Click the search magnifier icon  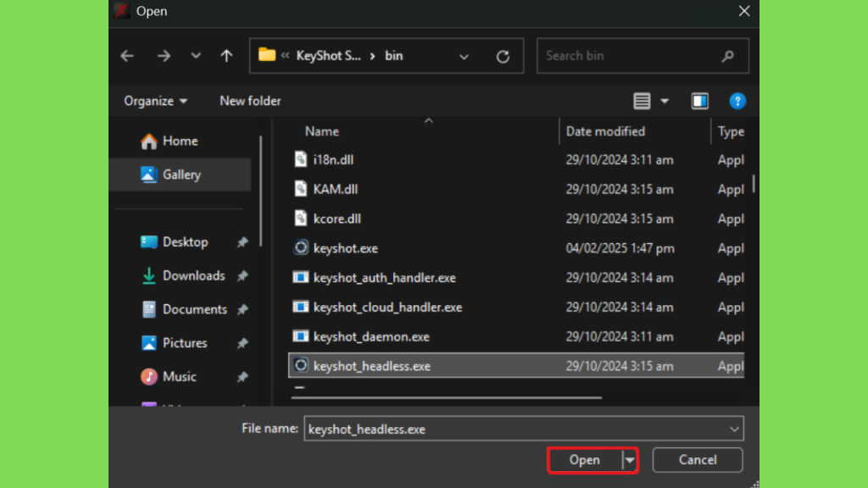728,56
